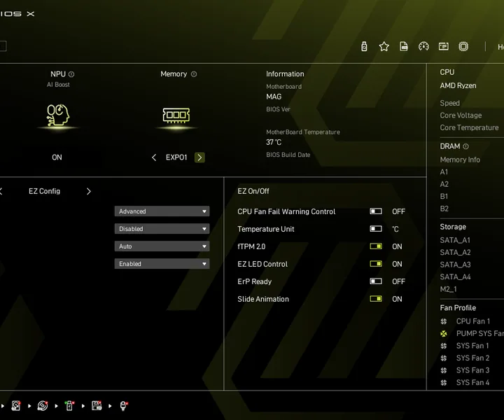Select the SATA_A3 storage entry
The image size is (504, 420).
pos(455,265)
